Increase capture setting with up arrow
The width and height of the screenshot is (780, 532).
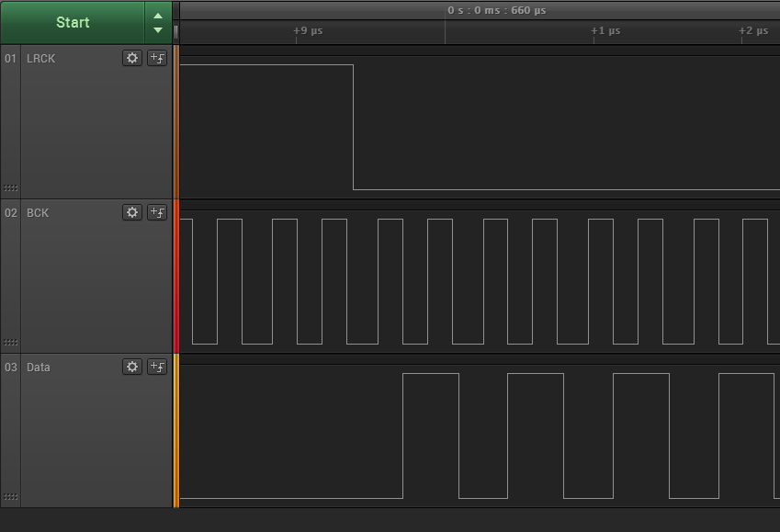[158, 16]
